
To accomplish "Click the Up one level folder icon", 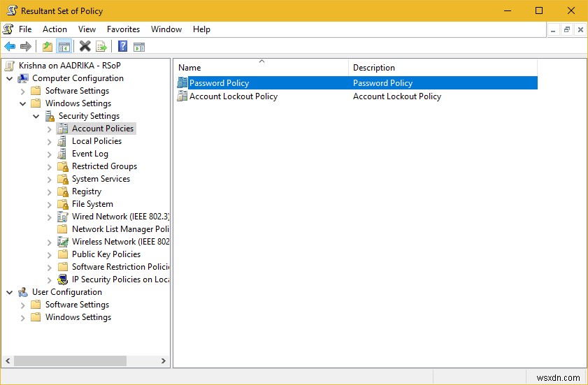I will pos(48,47).
